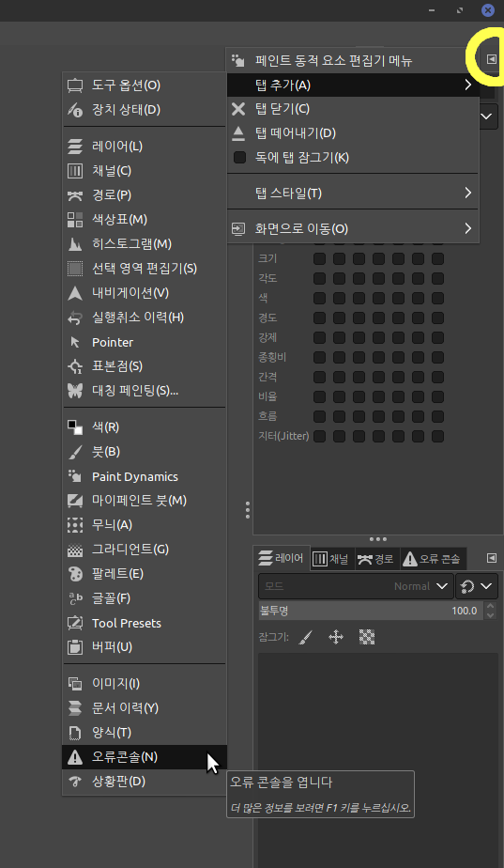The width and height of the screenshot is (504, 868).
Task: Tick the first checkbox in 종횡비 row
Action: coord(319,358)
